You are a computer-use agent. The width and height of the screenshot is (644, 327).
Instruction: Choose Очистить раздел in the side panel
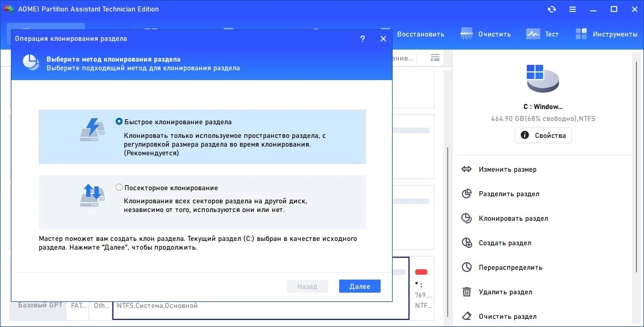pyautogui.click(x=508, y=316)
